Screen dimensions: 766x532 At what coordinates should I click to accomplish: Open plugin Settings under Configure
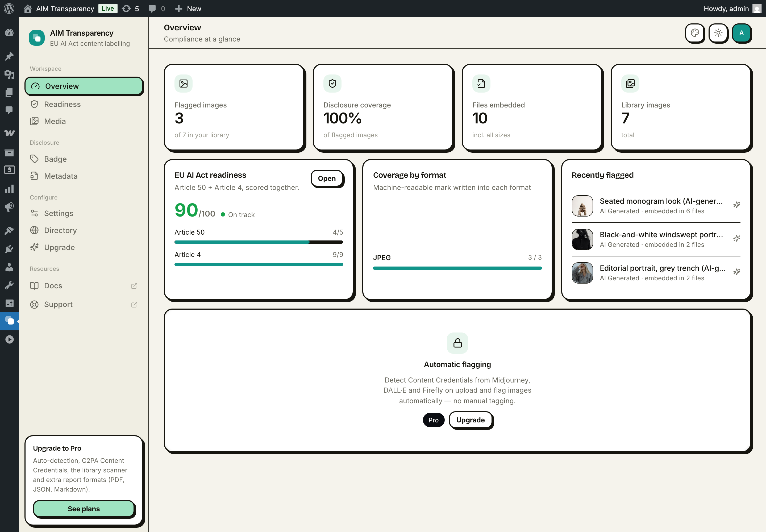pos(84,213)
